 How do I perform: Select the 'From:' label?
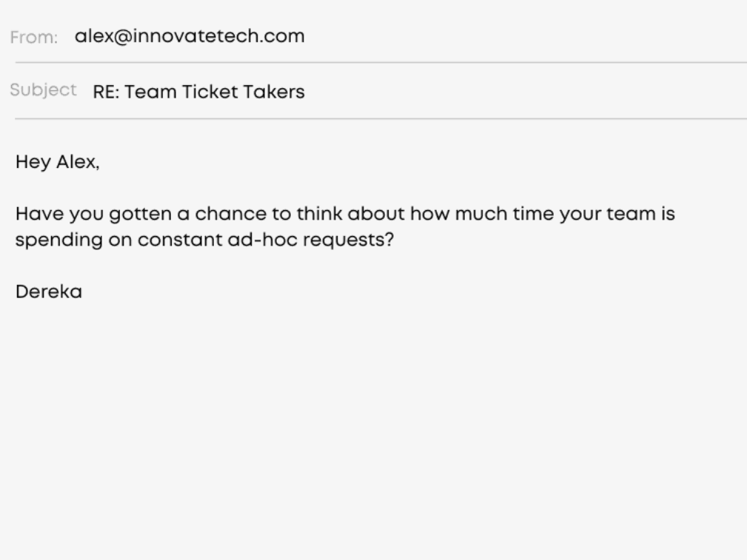pos(34,37)
